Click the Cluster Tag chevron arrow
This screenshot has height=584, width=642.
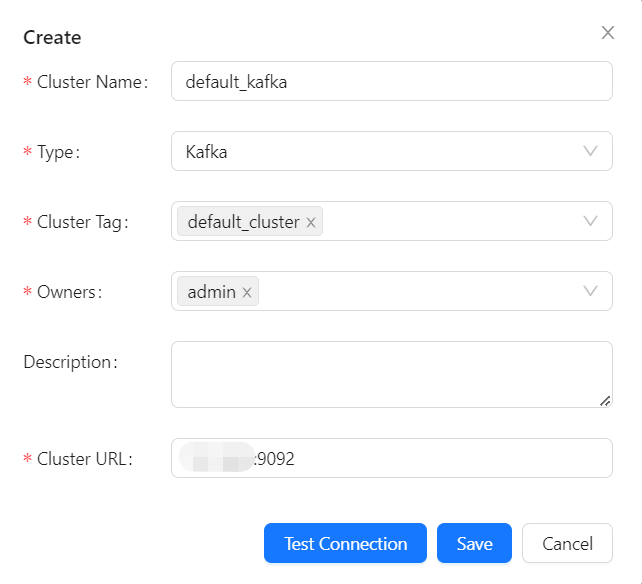pyautogui.click(x=590, y=222)
